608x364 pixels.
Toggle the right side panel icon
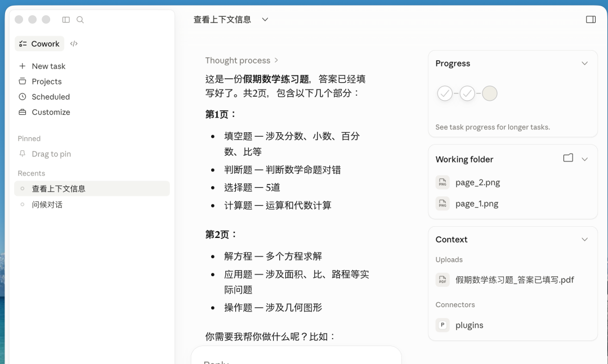[x=591, y=20]
